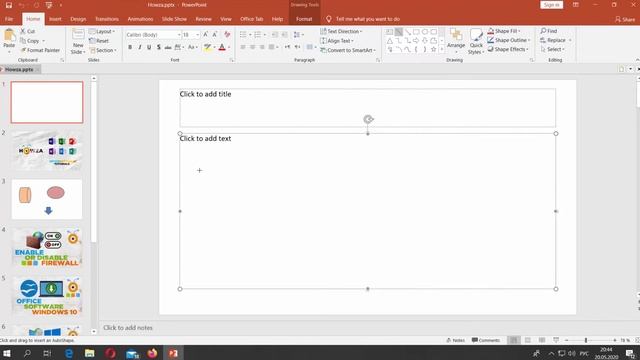Open Firefox from taskbar

(152, 353)
